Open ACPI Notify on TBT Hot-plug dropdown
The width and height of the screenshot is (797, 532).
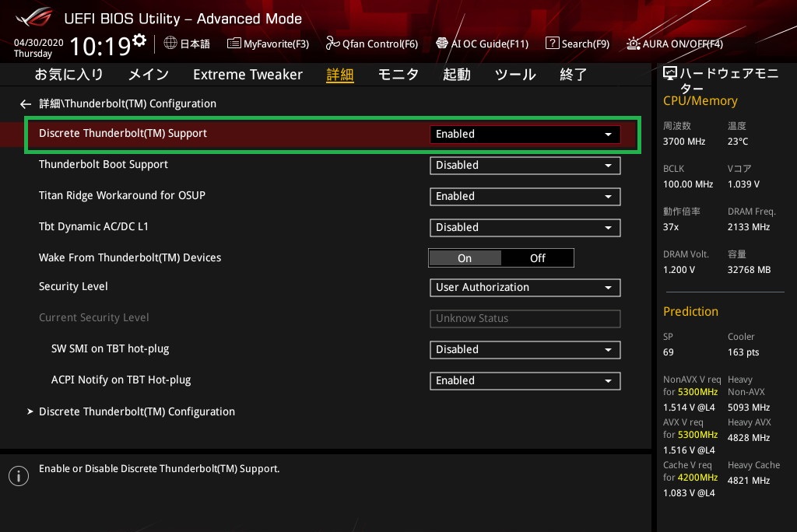[525, 380]
